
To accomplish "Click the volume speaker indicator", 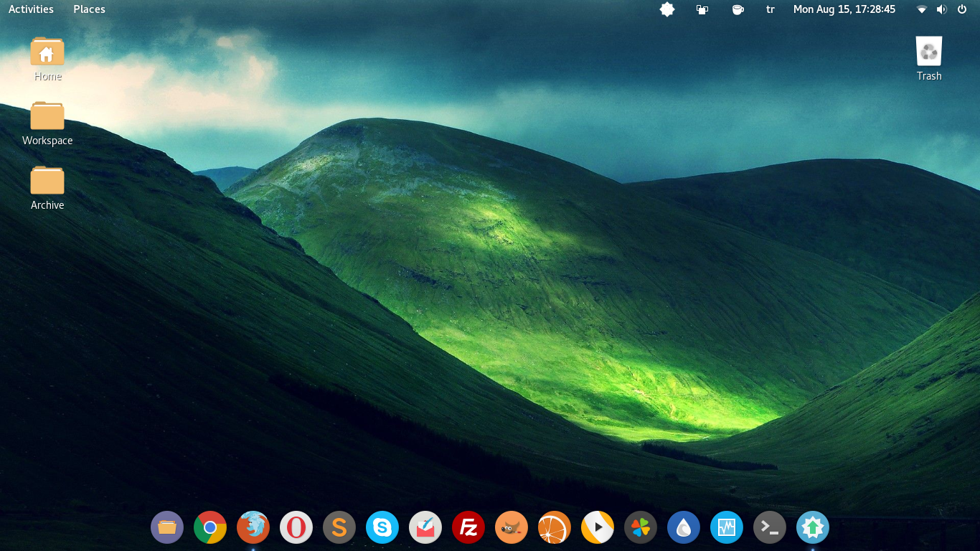I will 942,9.
